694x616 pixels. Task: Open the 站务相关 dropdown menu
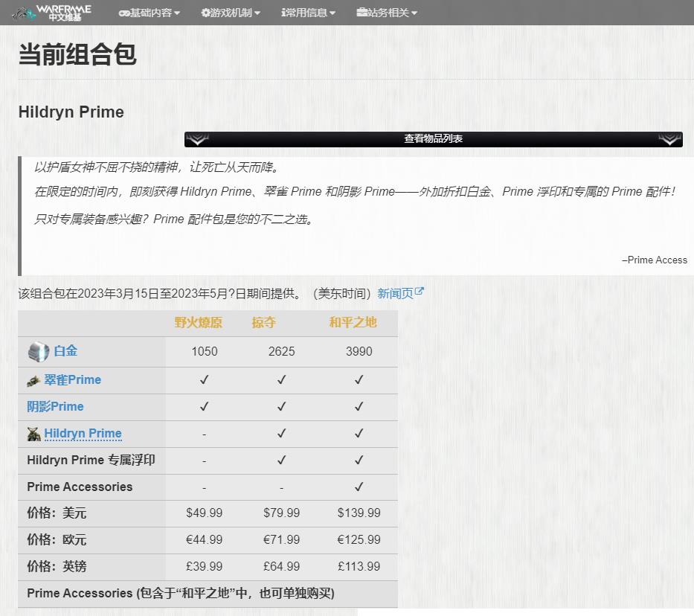[x=387, y=13]
